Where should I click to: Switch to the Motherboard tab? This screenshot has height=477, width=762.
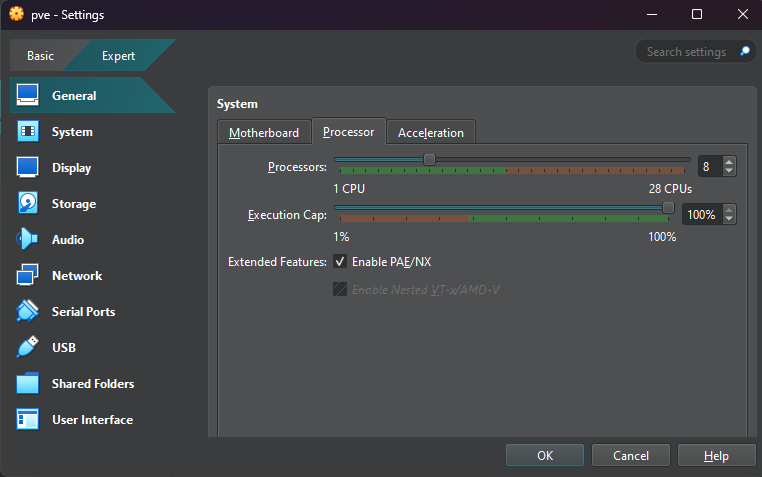tap(264, 133)
